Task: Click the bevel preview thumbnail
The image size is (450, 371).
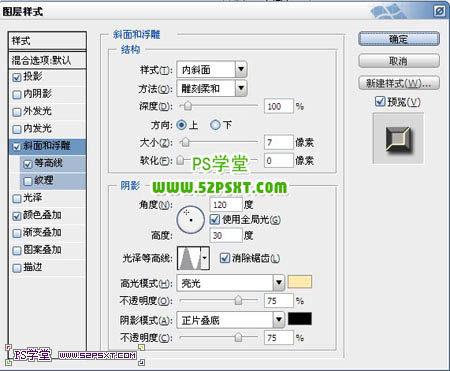Action: point(398,138)
